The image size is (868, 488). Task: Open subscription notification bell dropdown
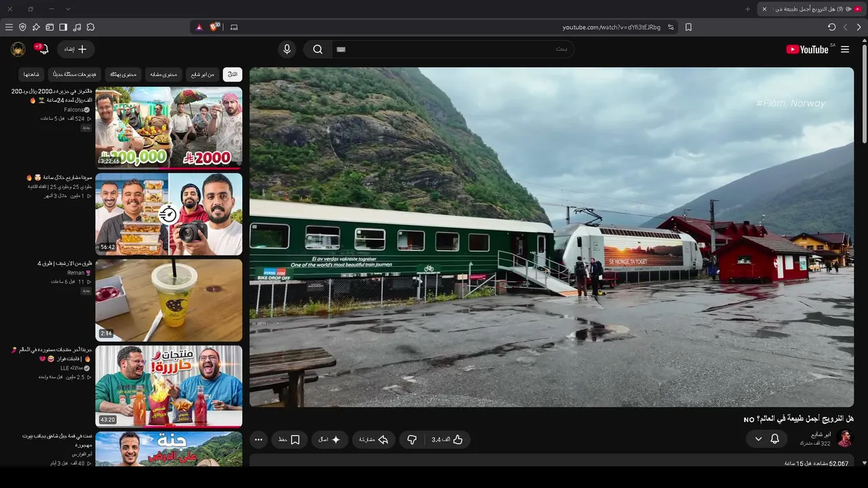(x=767, y=439)
